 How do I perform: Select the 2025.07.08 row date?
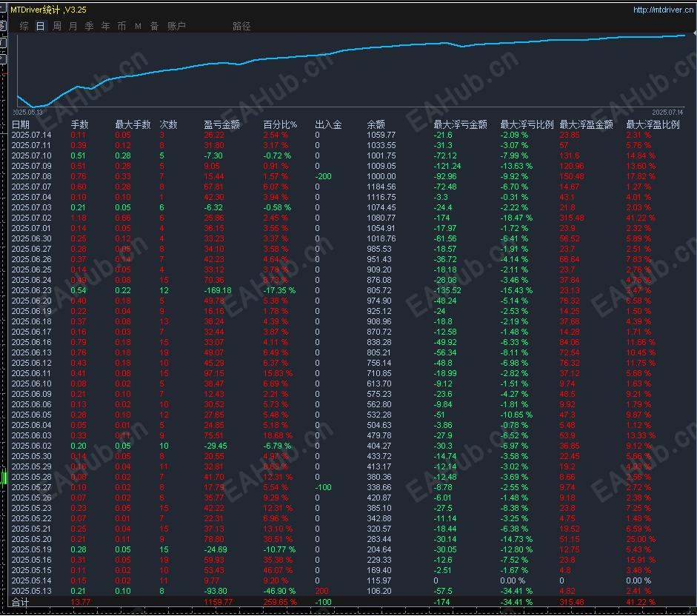(x=31, y=176)
